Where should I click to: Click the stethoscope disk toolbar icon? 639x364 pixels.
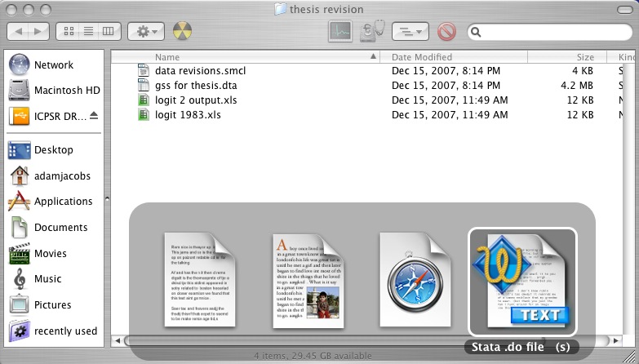click(374, 32)
